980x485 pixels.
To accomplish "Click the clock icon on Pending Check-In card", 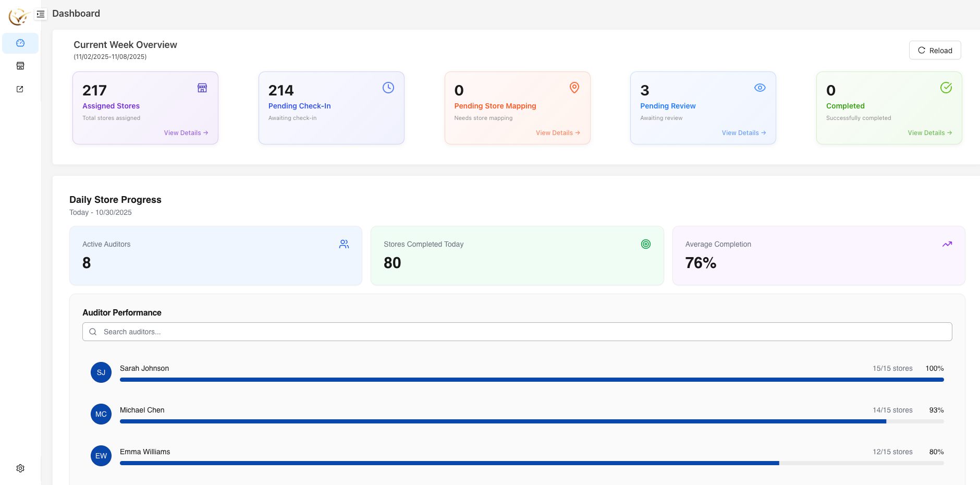I will (388, 88).
